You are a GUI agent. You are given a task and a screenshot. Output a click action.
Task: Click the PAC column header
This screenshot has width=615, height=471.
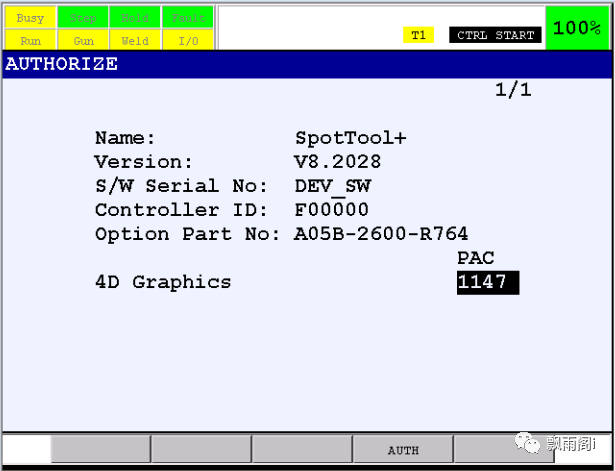click(x=475, y=258)
